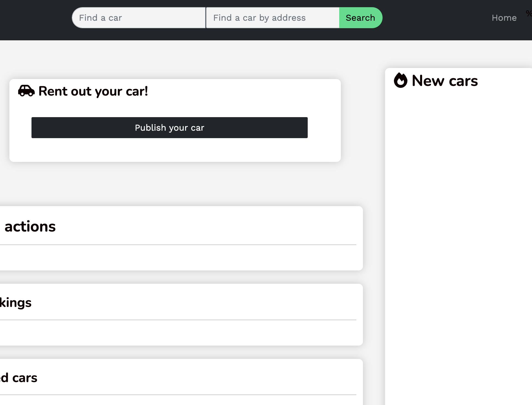Click the Find a car by address field

[272, 17]
